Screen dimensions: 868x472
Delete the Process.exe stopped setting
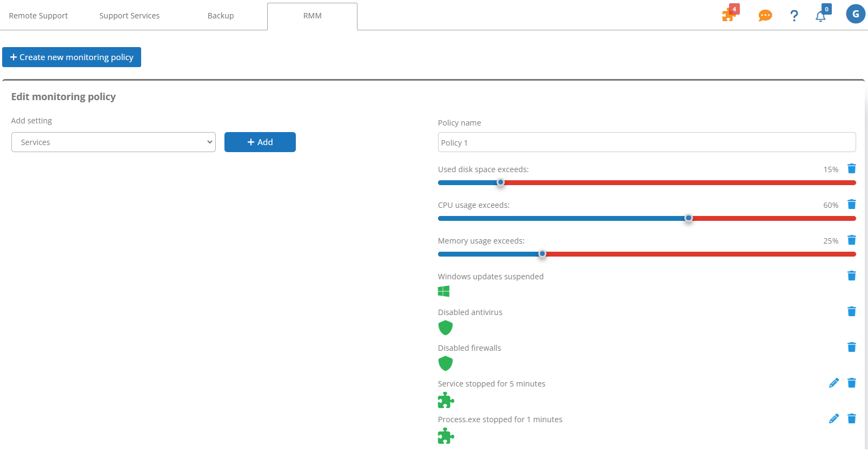click(x=851, y=419)
